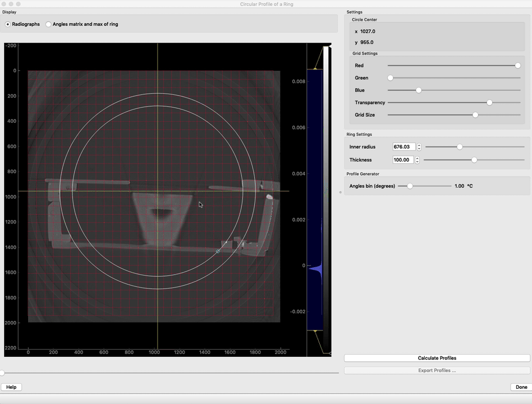This screenshot has width=532, height=404.
Task: Click the Inner radius stepper arrows
Action: pyautogui.click(x=419, y=147)
